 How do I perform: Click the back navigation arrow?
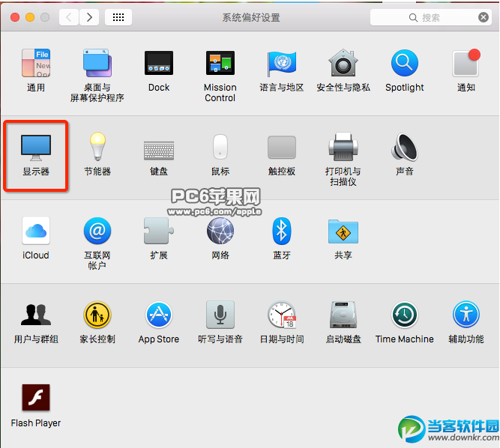point(69,17)
